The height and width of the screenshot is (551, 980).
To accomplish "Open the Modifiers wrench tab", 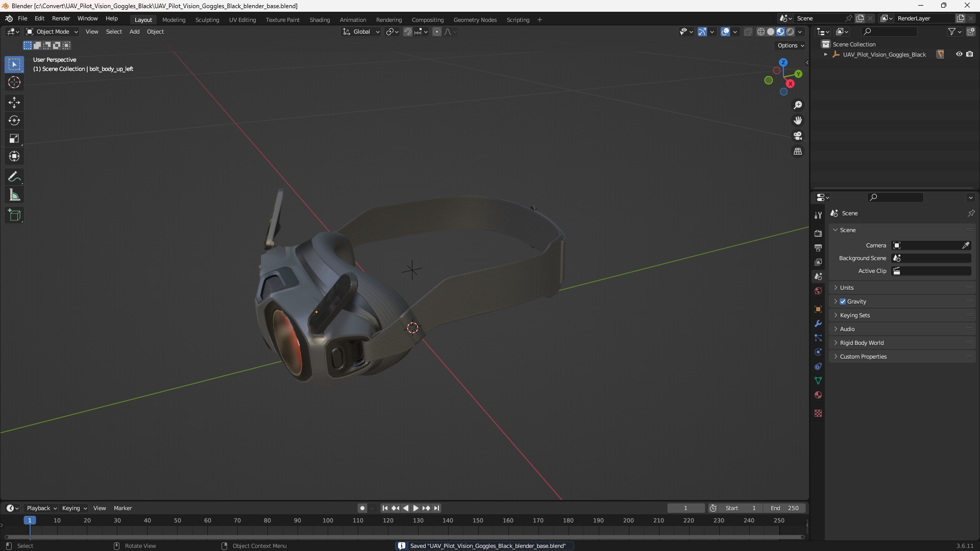I will click(818, 323).
